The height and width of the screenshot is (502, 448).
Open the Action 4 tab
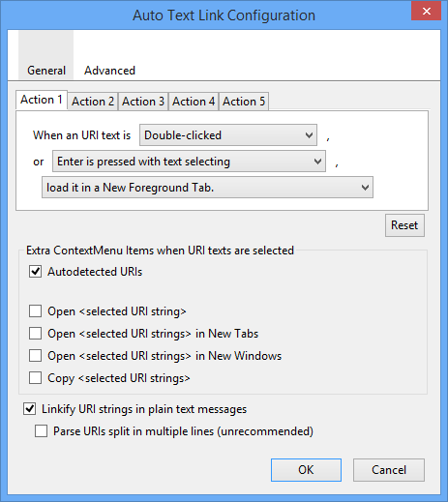pyautogui.click(x=194, y=102)
